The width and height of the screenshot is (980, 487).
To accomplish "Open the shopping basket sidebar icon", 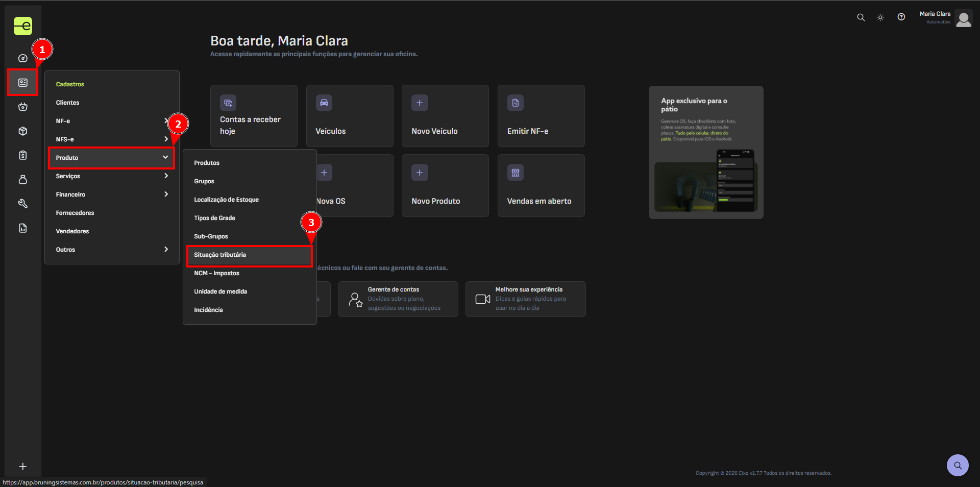I will pyautogui.click(x=22, y=107).
